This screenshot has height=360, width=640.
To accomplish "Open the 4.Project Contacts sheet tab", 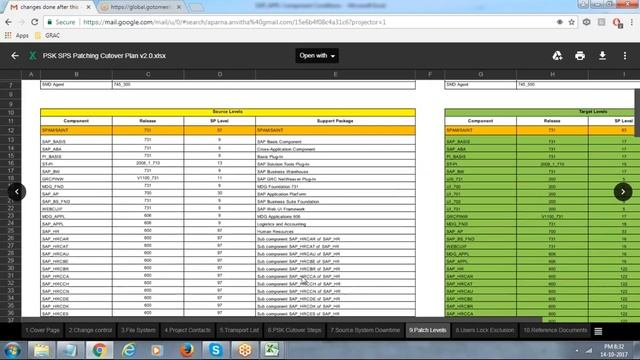I will click(188, 330).
